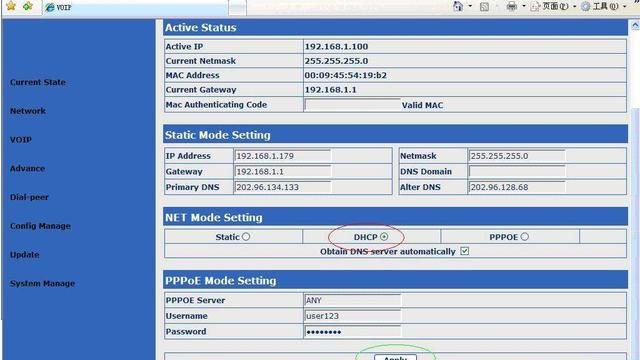This screenshot has height=360, width=640.
Task: Click the PPPOE Server field
Action: (x=353, y=300)
